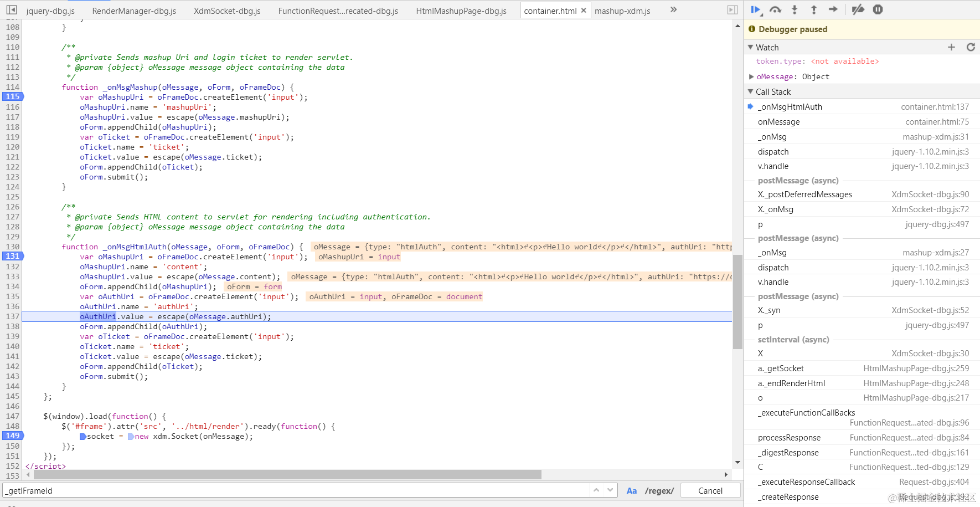The image size is (980, 507).
Task: Select the _onMsg frame at mashup-xdm.js:27
Action: point(862,252)
